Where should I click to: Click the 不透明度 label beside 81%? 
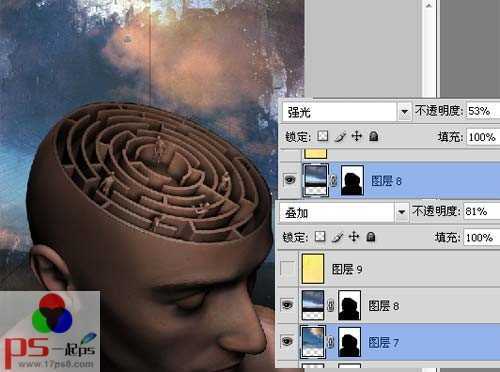click(437, 211)
